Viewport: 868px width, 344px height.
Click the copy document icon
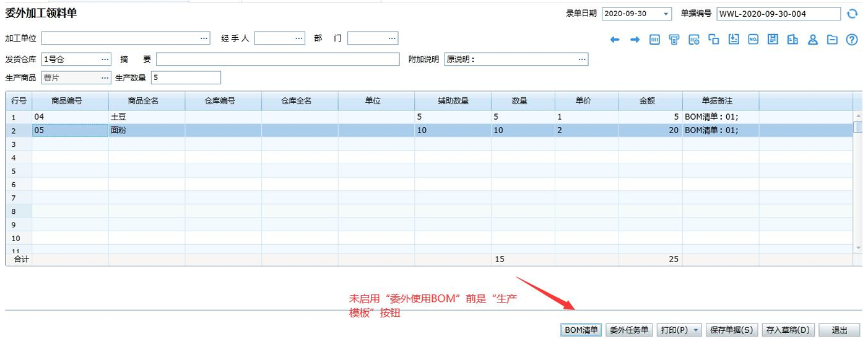[x=714, y=40]
